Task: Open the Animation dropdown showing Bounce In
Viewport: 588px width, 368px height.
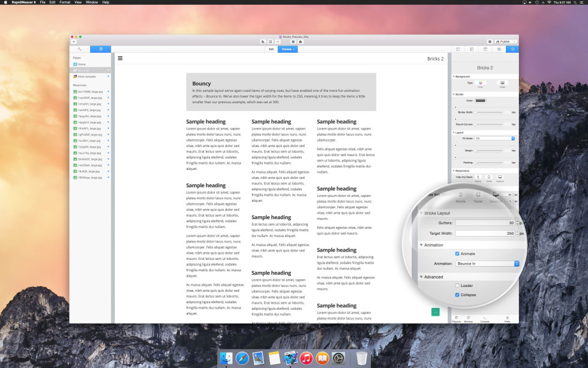Action: 487,264
